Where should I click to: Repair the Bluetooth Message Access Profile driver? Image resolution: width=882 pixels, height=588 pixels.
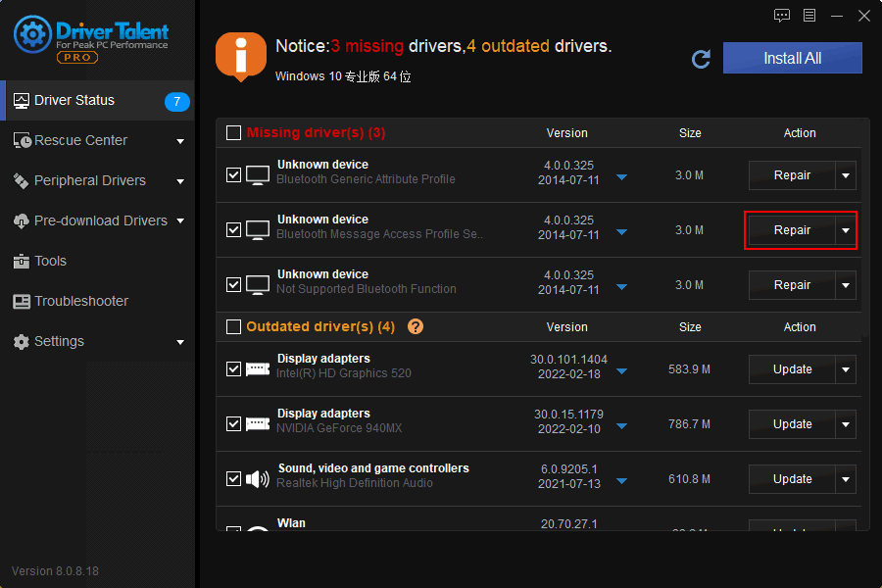click(x=792, y=230)
